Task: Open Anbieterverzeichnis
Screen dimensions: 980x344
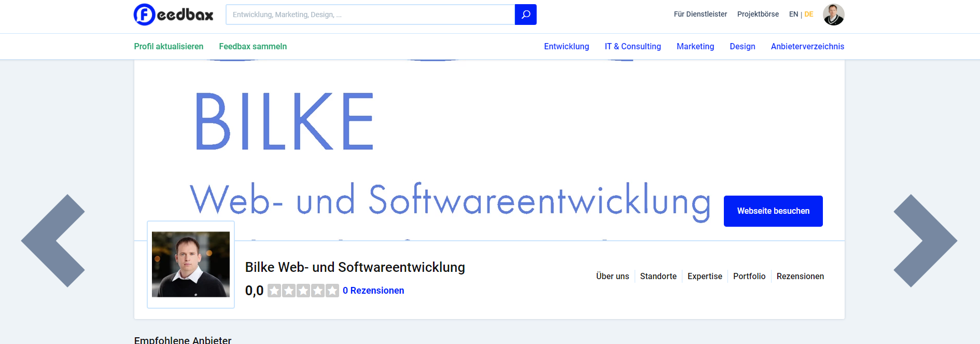Action: (807, 46)
